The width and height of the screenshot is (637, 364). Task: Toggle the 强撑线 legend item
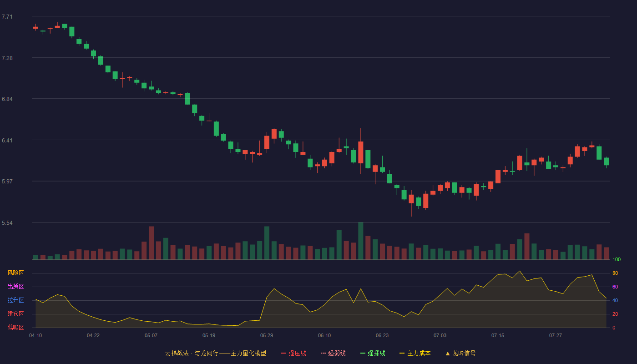point(373,353)
